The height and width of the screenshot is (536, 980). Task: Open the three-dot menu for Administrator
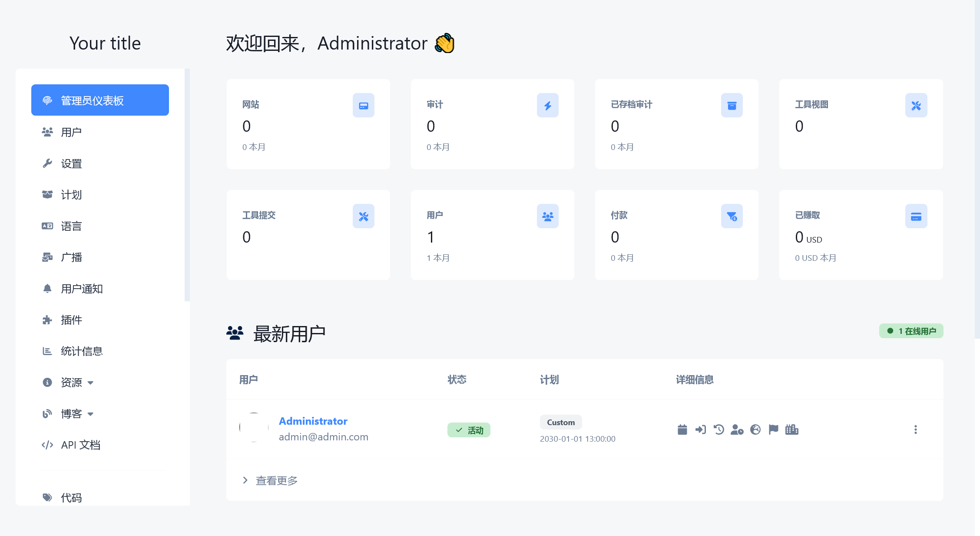click(915, 429)
